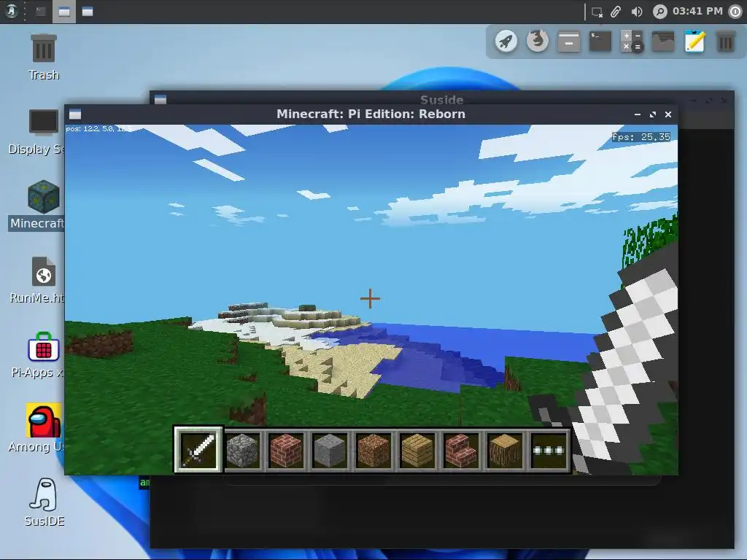Click the display tray icon
This screenshot has width=747, height=560.
(x=597, y=12)
